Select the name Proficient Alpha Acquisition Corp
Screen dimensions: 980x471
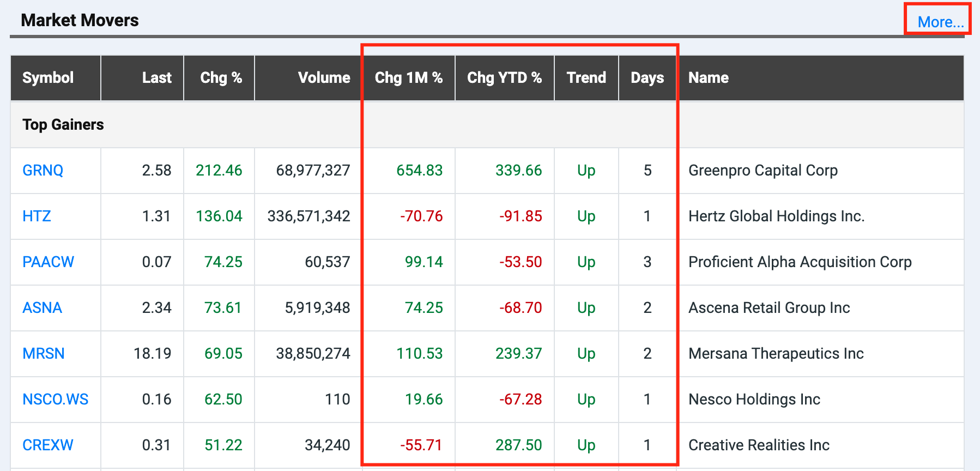pyautogui.click(x=800, y=262)
